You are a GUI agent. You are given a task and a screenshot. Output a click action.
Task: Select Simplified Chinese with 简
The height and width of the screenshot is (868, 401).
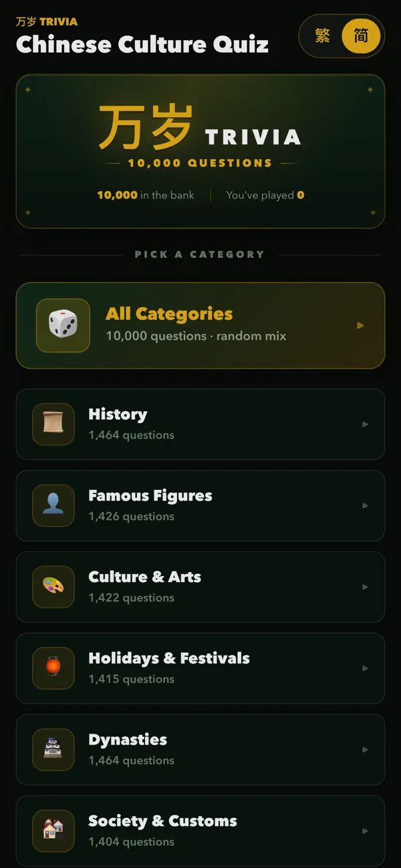(x=361, y=35)
